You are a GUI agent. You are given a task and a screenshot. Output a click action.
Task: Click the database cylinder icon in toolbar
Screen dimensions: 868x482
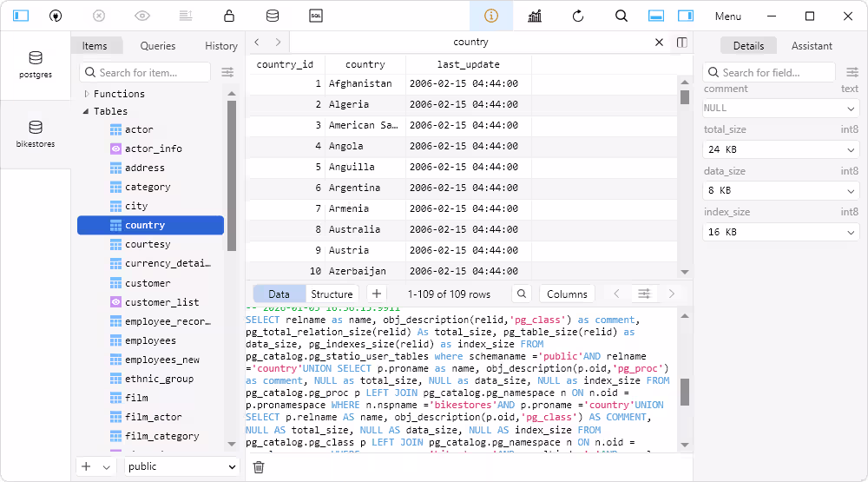(273, 16)
